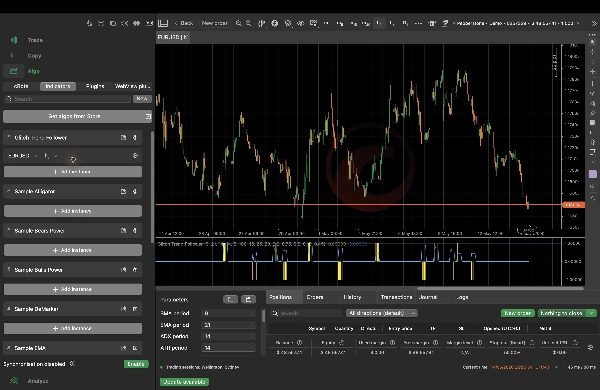Click the remove icon on EURUSD instance row
The image size is (600, 390).
pos(135,156)
